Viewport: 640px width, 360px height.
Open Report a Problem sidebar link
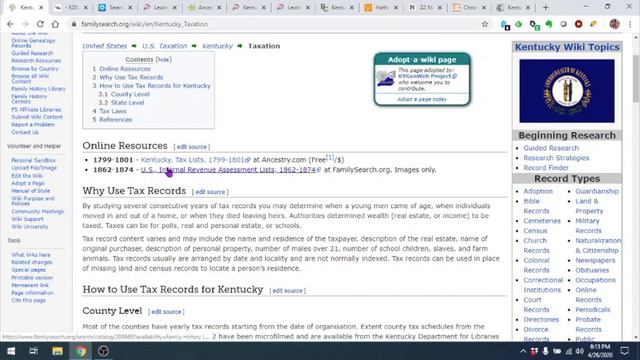coord(33,124)
